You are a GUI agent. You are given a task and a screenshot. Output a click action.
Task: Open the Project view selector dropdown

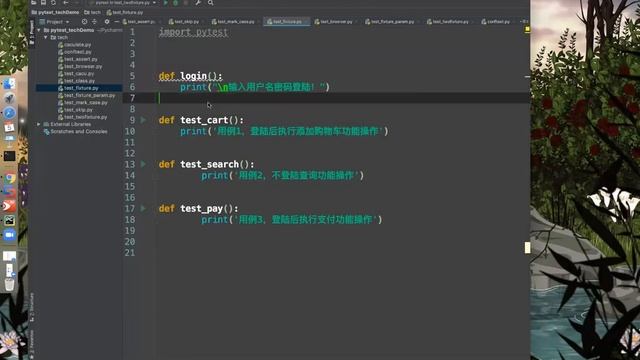[55, 22]
